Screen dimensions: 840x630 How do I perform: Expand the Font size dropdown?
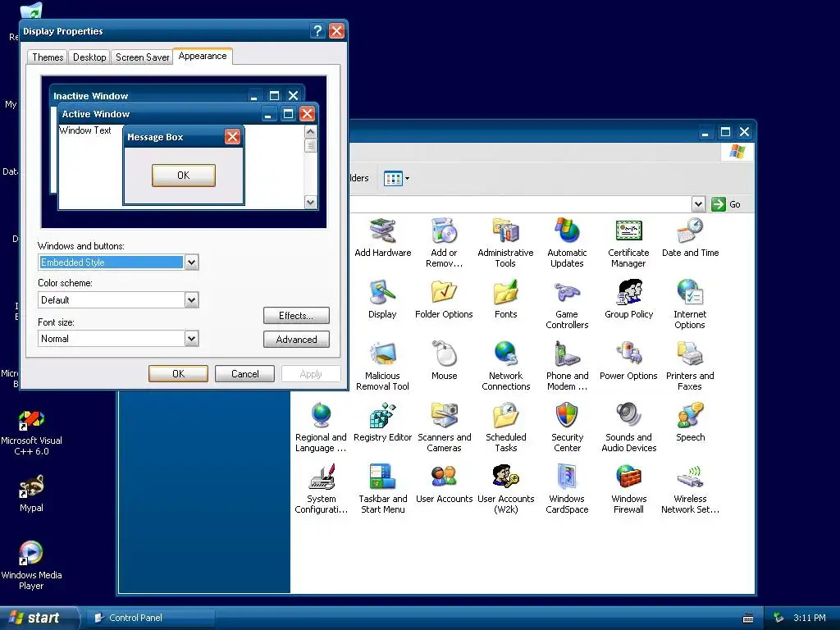click(x=191, y=339)
